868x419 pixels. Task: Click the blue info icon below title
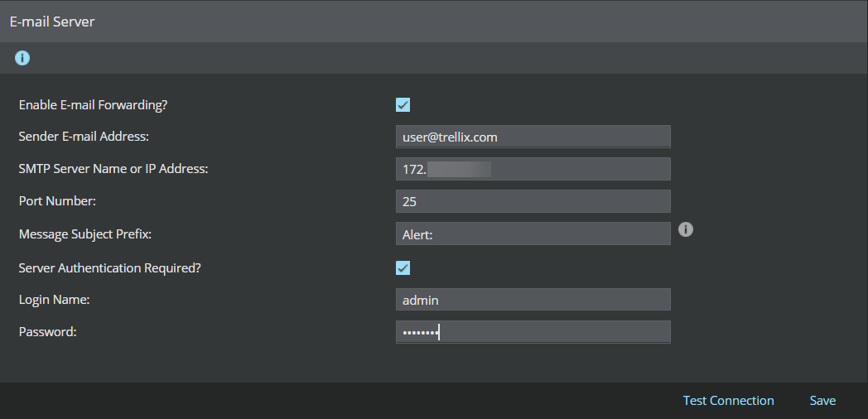click(22, 58)
